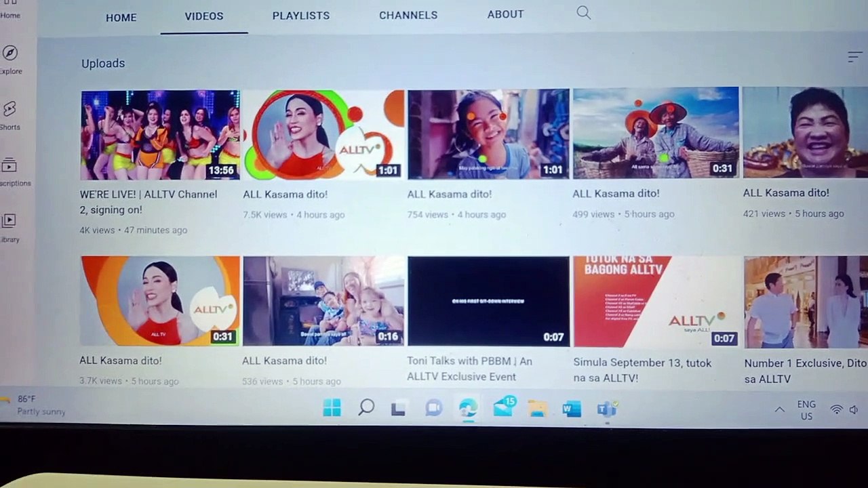Screen dimensions: 868x488
Task: Open the red 'Bagong ALLTV' thumbnail
Action: click(656, 302)
